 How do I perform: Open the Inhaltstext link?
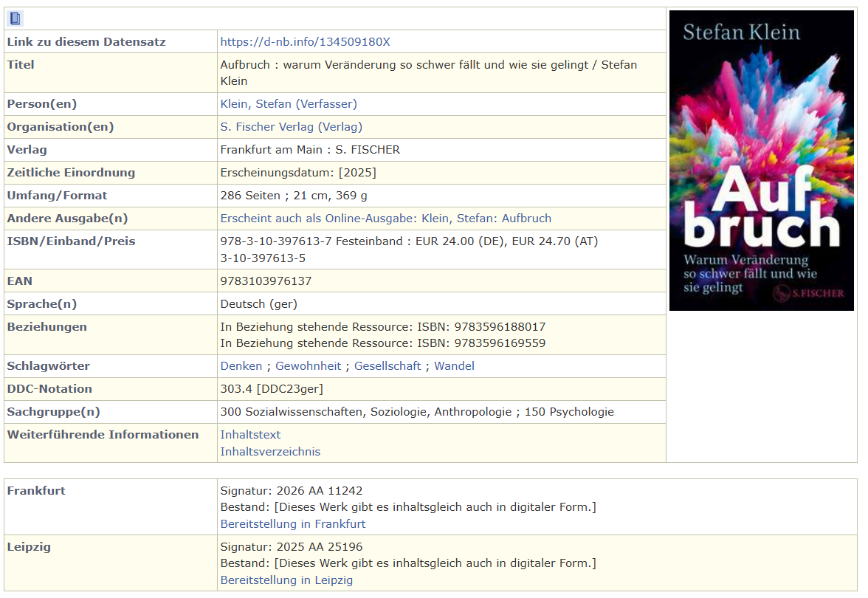pyautogui.click(x=250, y=436)
